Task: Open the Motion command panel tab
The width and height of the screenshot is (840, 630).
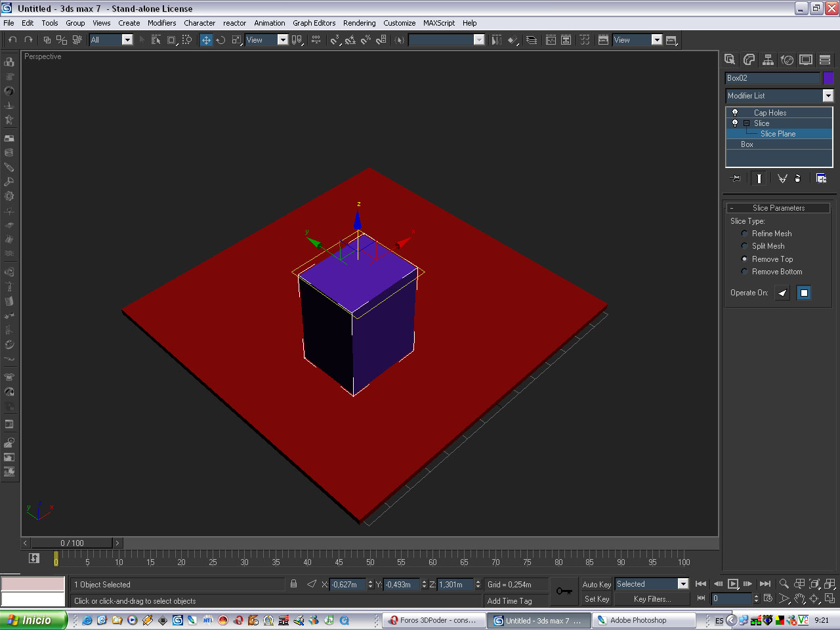Action: point(787,60)
